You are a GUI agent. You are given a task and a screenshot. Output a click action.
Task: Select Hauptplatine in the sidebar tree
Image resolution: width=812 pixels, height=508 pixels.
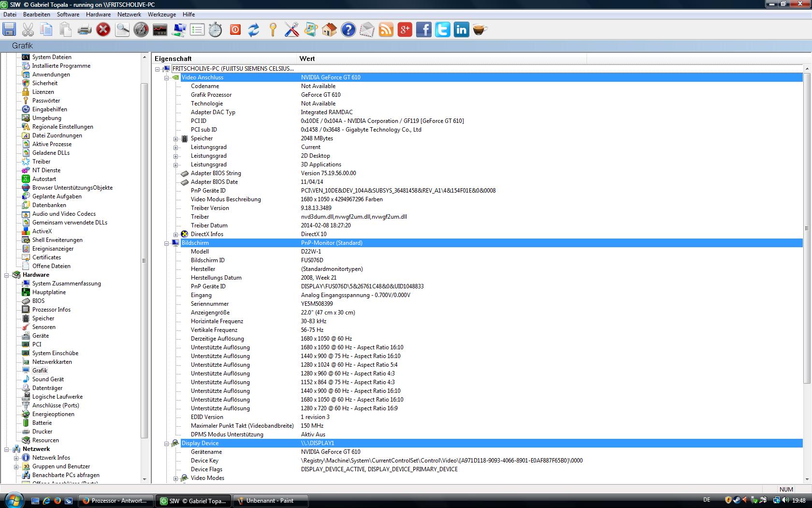coord(49,292)
